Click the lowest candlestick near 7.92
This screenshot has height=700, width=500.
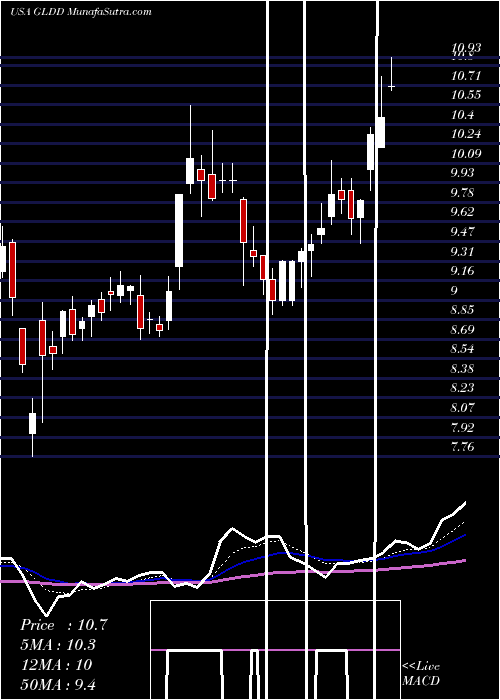pos(33,423)
